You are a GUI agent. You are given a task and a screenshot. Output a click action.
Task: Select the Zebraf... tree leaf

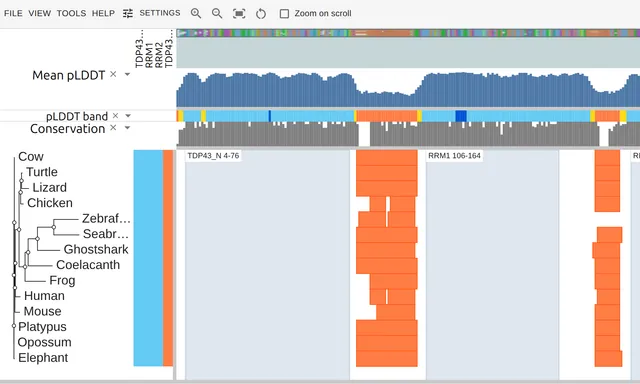pyautogui.click(x=106, y=219)
